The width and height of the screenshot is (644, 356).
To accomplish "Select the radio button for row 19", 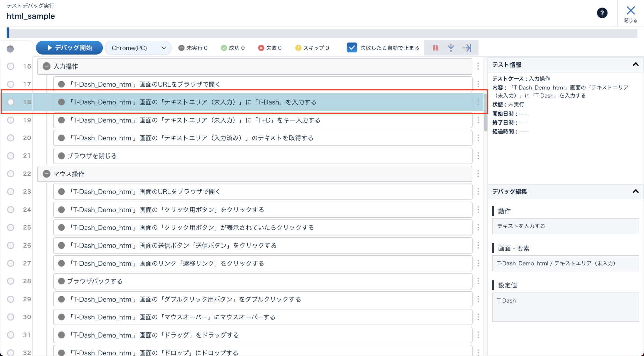I will pyautogui.click(x=11, y=120).
